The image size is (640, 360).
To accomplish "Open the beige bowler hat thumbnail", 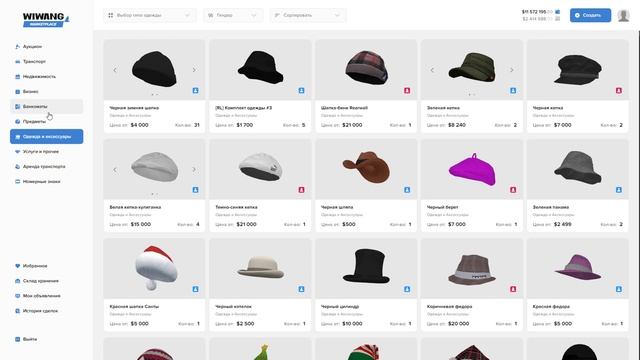I will tap(260, 267).
